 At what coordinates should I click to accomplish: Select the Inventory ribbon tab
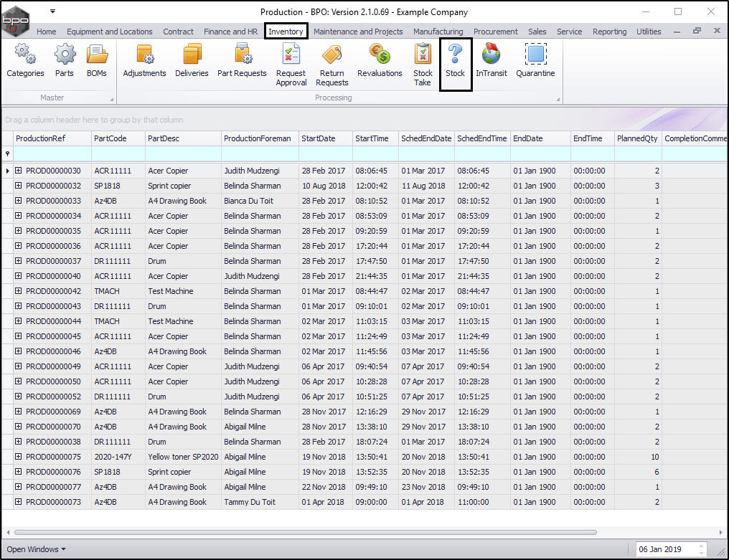[286, 32]
